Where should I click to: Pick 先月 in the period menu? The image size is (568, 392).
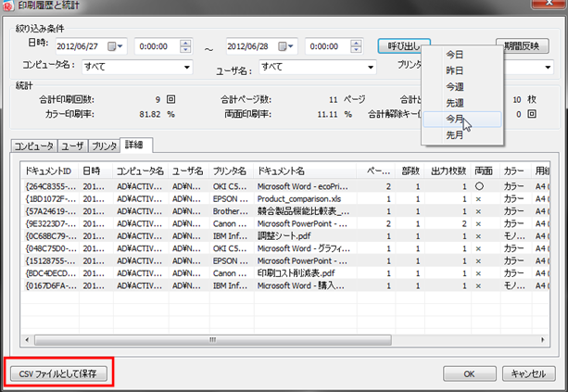tap(462, 135)
